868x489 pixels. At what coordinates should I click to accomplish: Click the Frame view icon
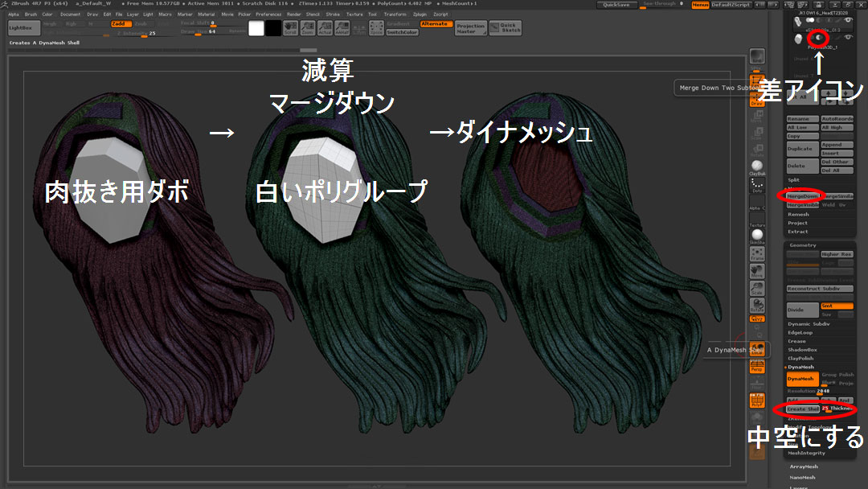757,253
